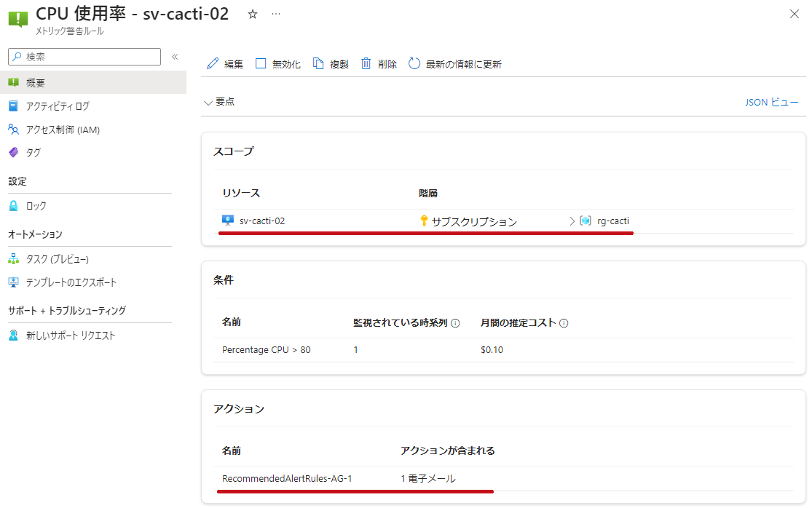Screen dimensions: 812x508
Task: Click the hierarchy chevron before rg-cacti
Action: click(572, 221)
